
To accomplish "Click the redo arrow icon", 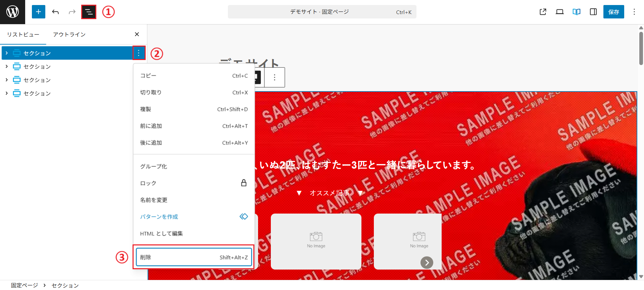I will tap(72, 12).
